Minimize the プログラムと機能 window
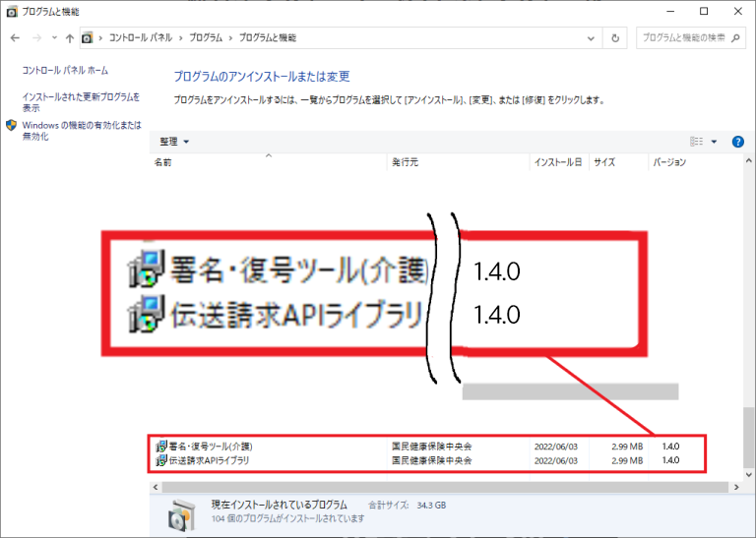Viewport: 756px width, 538px height. [669, 11]
